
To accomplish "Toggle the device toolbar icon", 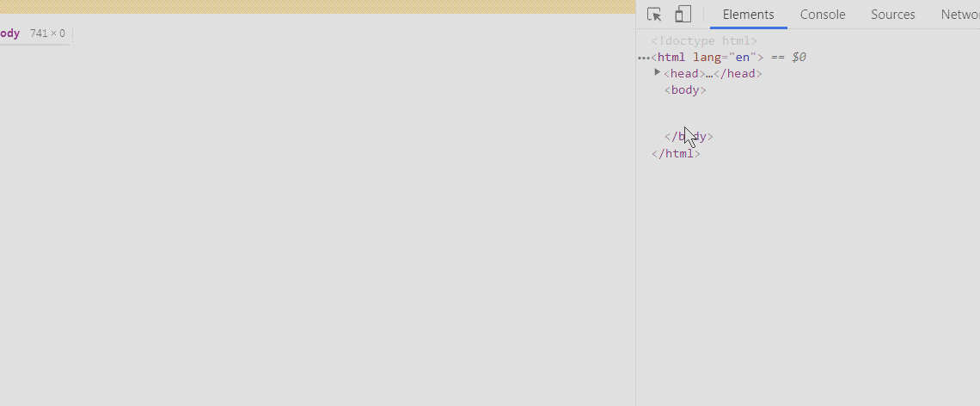I will [683, 15].
